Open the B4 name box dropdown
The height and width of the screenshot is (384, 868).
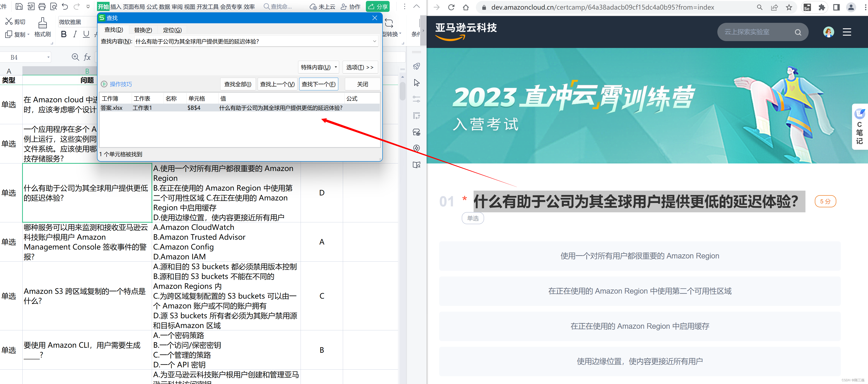pos(48,57)
